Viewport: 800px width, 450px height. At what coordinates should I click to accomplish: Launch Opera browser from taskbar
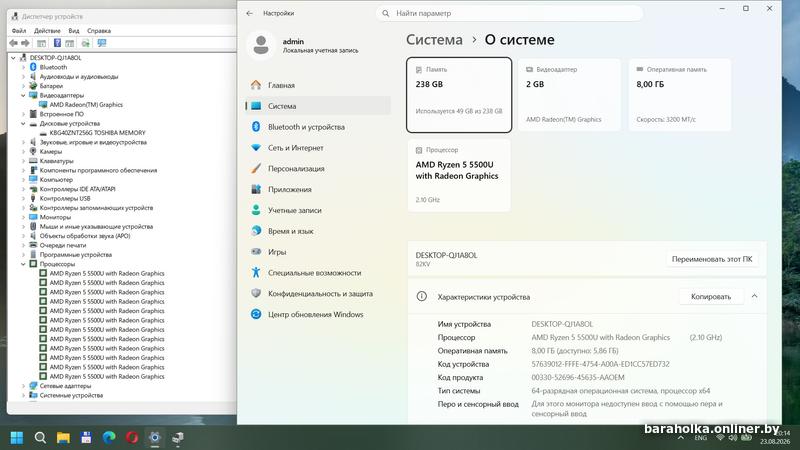[132, 438]
